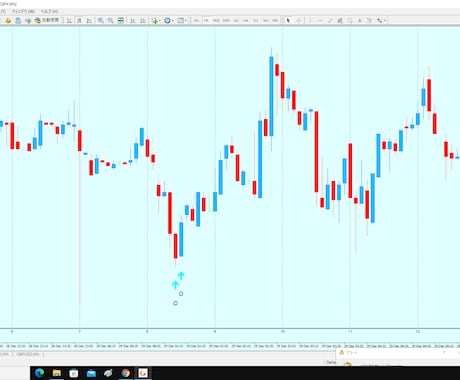
Task: Open the ウィンドウ(W) menu
Action: click(x=23, y=11)
